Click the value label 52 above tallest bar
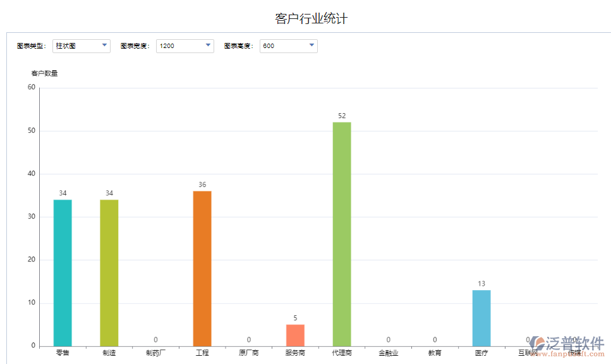This screenshot has width=611, height=364. pos(341,116)
